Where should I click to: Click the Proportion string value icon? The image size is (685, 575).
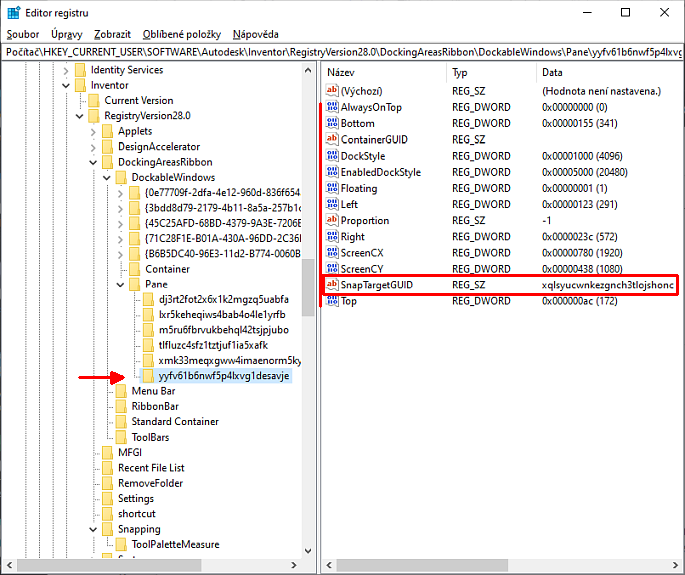coord(332,221)
